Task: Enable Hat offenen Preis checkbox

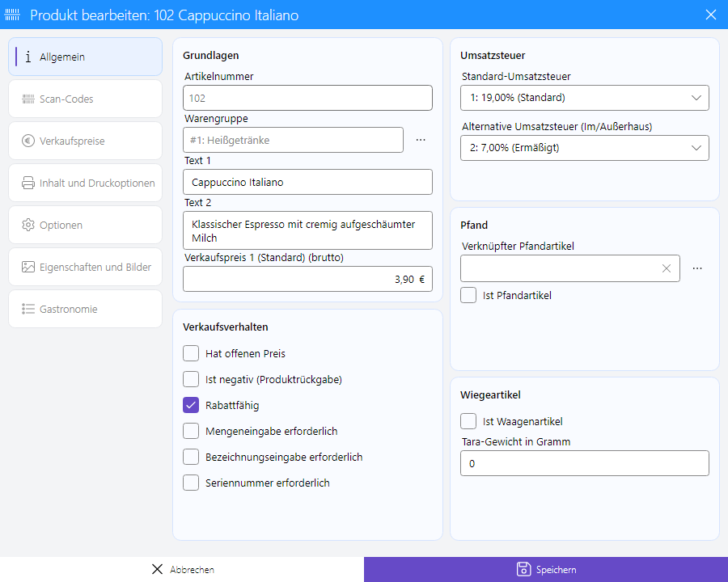Action: [x=191, y=353]
